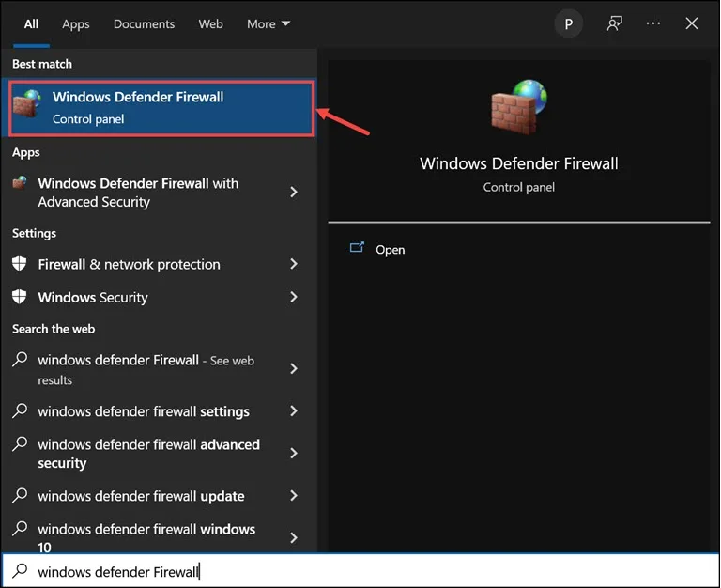Select 'windows defender firewall advanced security' suggestion
Image resolution: width=721 pixels, height=588 pixels.
point(158,454)
